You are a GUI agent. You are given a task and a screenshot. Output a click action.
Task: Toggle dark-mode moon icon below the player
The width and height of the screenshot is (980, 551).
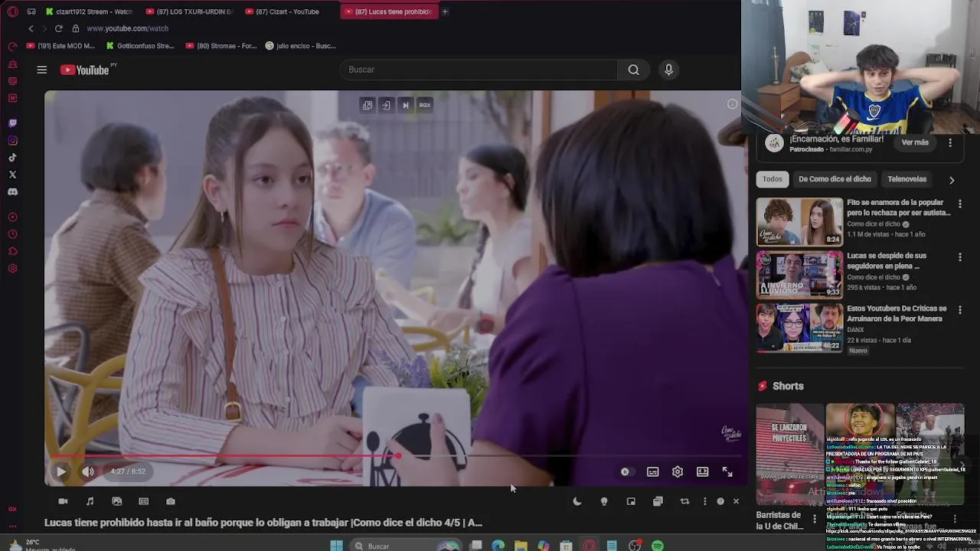coord(577,501)
